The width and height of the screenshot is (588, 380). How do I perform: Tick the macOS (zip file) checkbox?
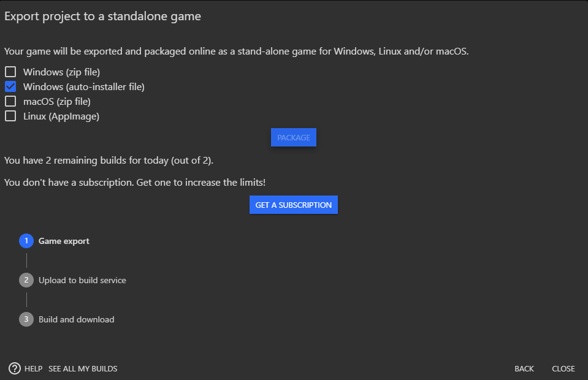click(x=10, y=101)
